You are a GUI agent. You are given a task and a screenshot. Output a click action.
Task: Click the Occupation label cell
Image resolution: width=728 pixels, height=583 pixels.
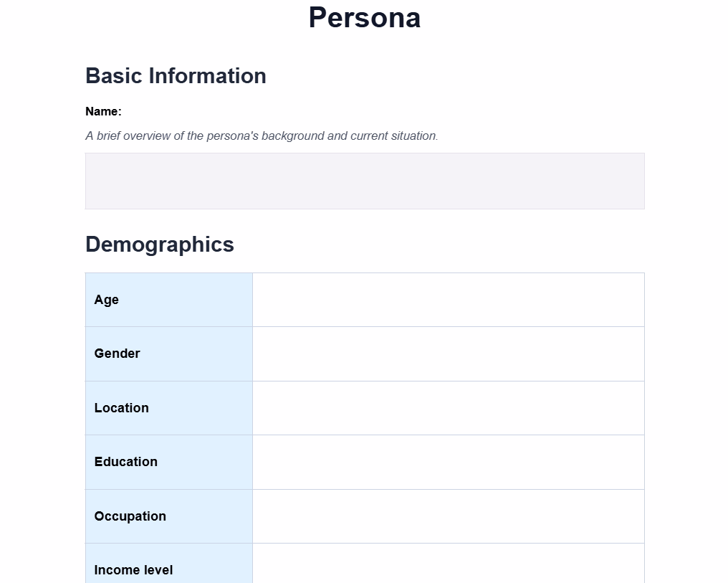169,516
